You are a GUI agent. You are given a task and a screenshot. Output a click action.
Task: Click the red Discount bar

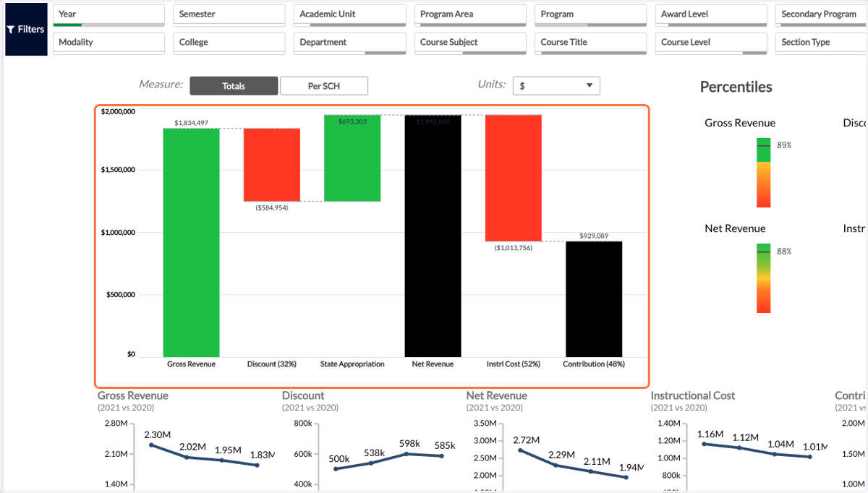pyautogui.click(x=271, y=164)
